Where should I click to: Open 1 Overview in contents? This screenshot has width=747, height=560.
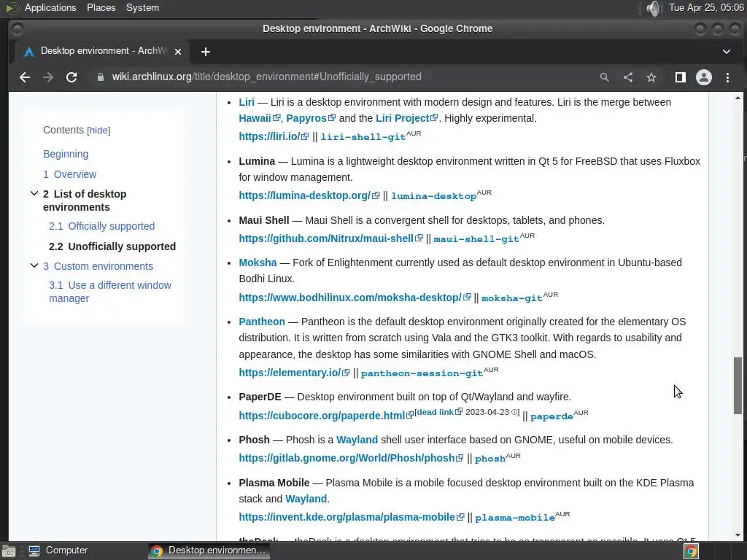(69, 174)
